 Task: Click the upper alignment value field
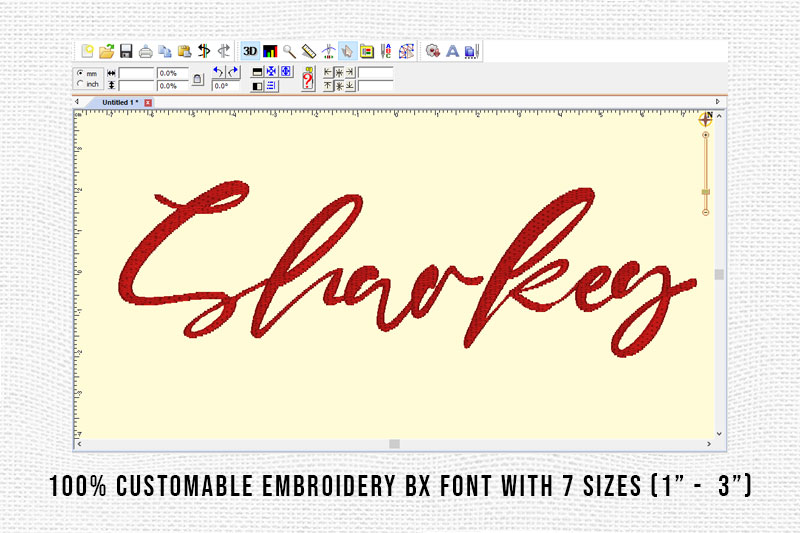pyautogui.click(x=376, y=73)
